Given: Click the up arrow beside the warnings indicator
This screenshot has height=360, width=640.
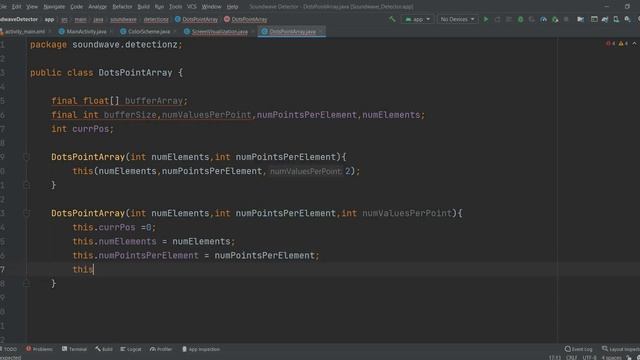Looking at the screenshot, I should point(634,44).
